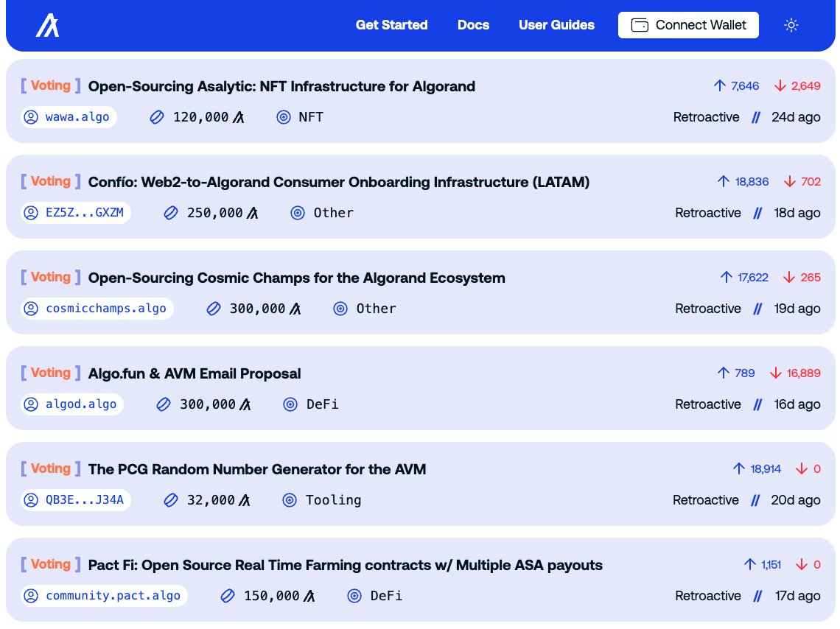This screenshot has width=840, height=629.
Task: Click the up-arrow icon beside 18,914 votes
Action: (739, 469)
